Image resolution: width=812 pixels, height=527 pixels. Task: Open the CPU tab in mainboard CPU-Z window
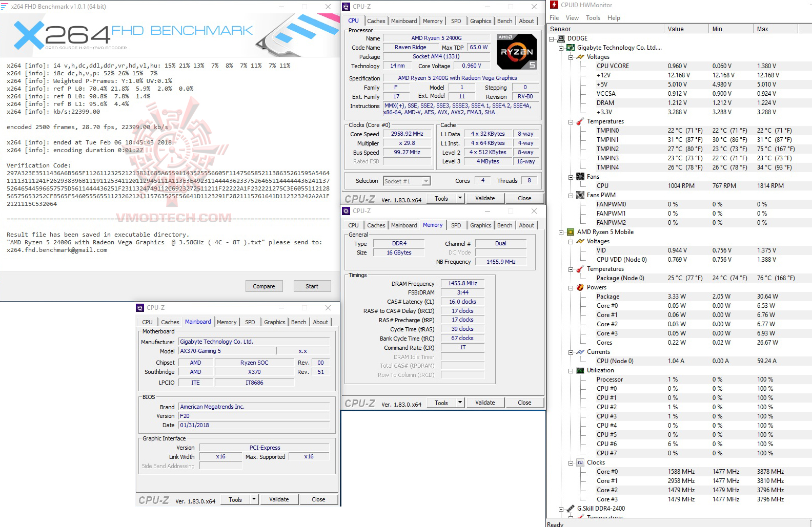[147, 322]
